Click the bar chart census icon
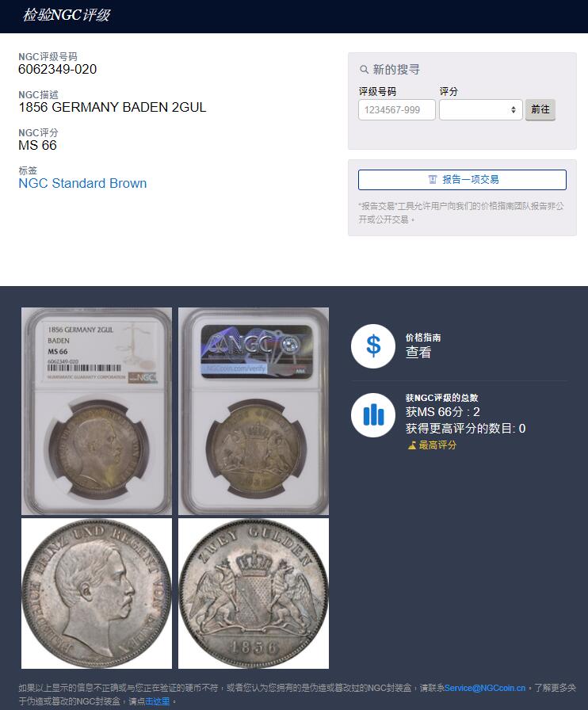The image size is (588, 710). tap(373, 414)
